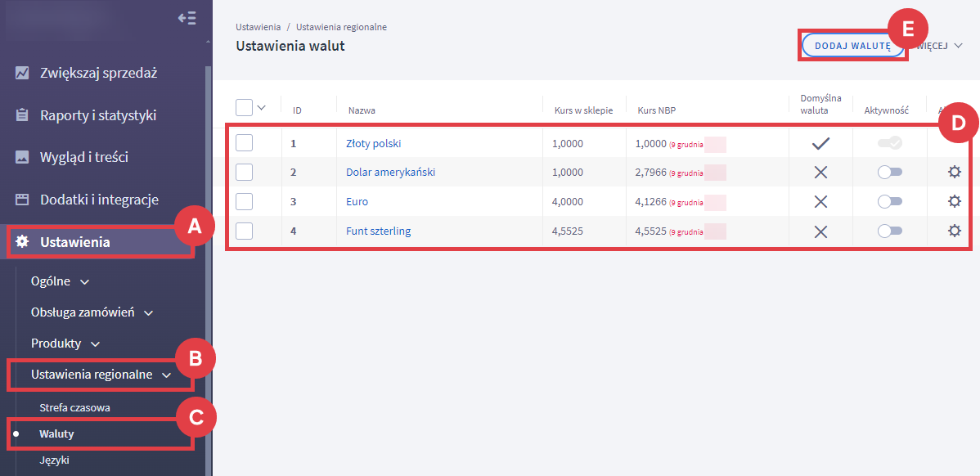Screen dimensions: 980x476
Task: Click the Wygląd i treści image icon
Action: (23, 157)
